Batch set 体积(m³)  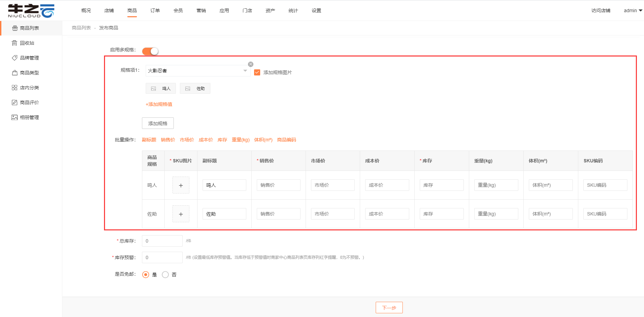[263, 140]
